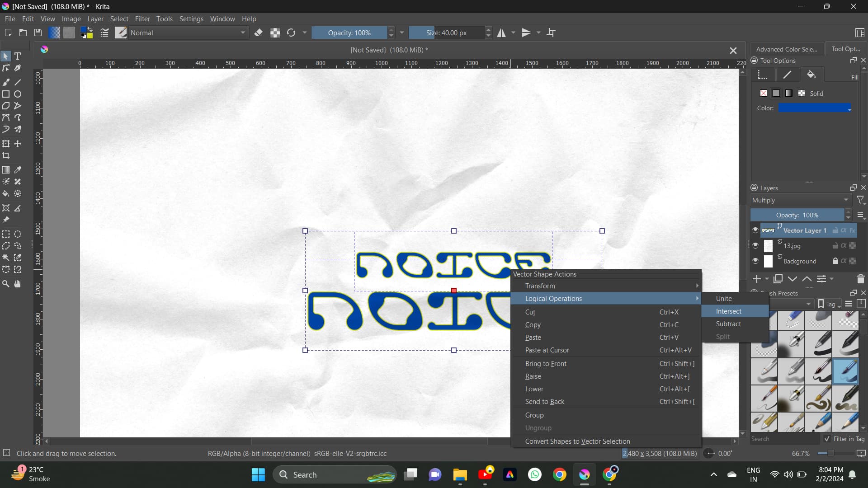Delete layer with trash icon
Screen dimensions: 868x488
pyautogui.click(x=860, y=279)
